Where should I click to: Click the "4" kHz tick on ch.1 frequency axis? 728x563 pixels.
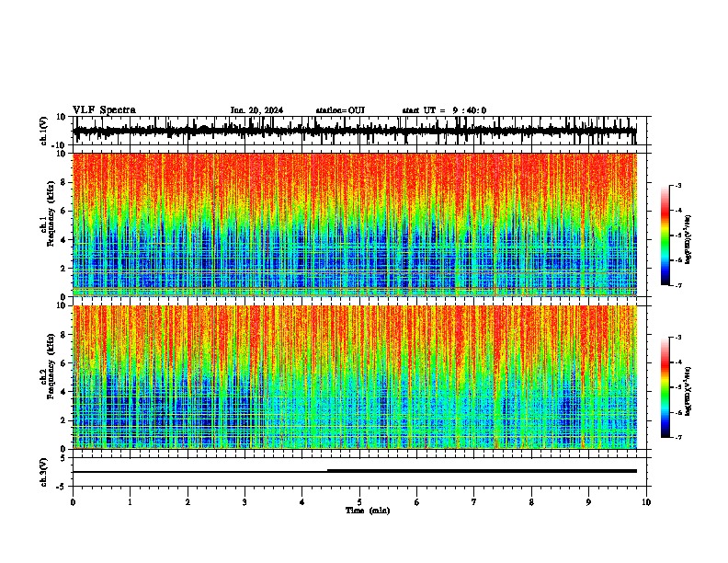click(63, 240)
